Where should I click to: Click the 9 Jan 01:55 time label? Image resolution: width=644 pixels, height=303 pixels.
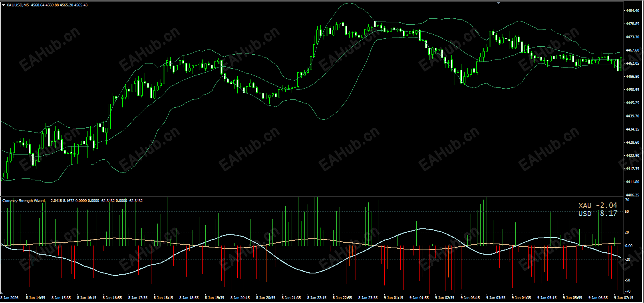[419, 298]
